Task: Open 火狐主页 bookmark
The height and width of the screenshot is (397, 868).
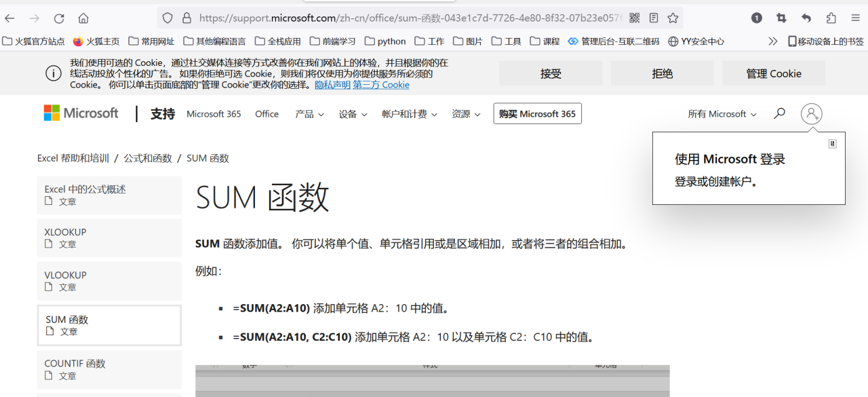Action: [96, 41]
